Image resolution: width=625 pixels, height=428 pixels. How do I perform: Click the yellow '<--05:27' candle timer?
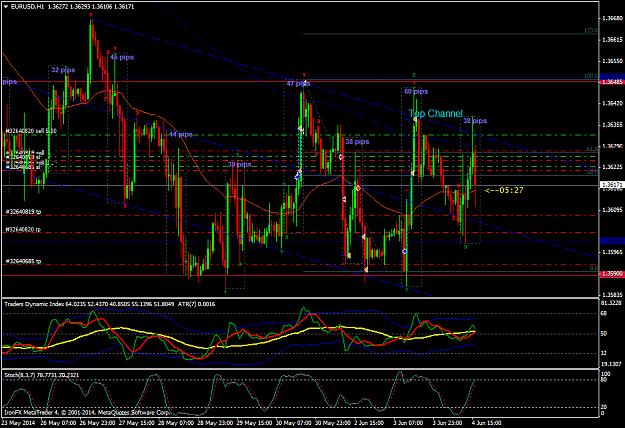coord(504,190)
